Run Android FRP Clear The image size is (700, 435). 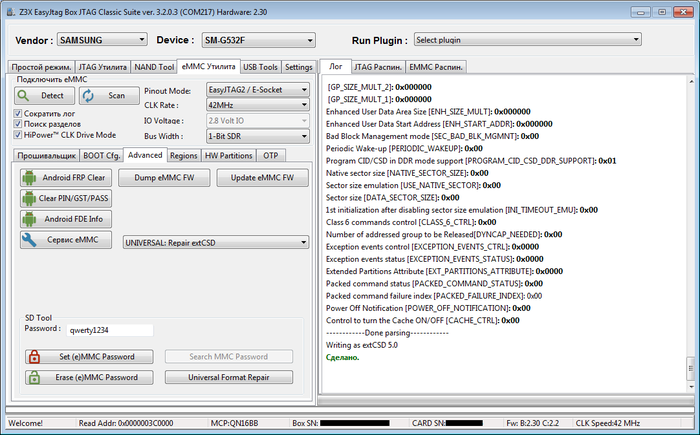point(65,177)
